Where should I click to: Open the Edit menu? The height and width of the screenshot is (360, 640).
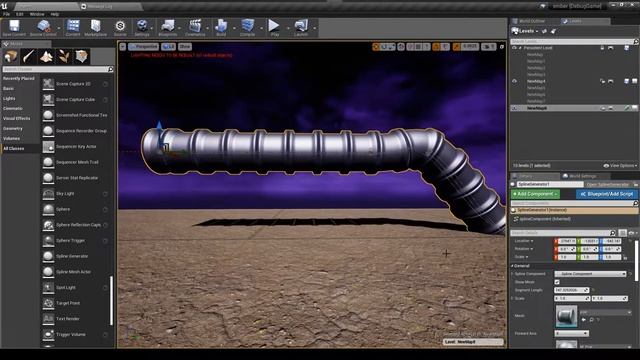tap(20, 14)
